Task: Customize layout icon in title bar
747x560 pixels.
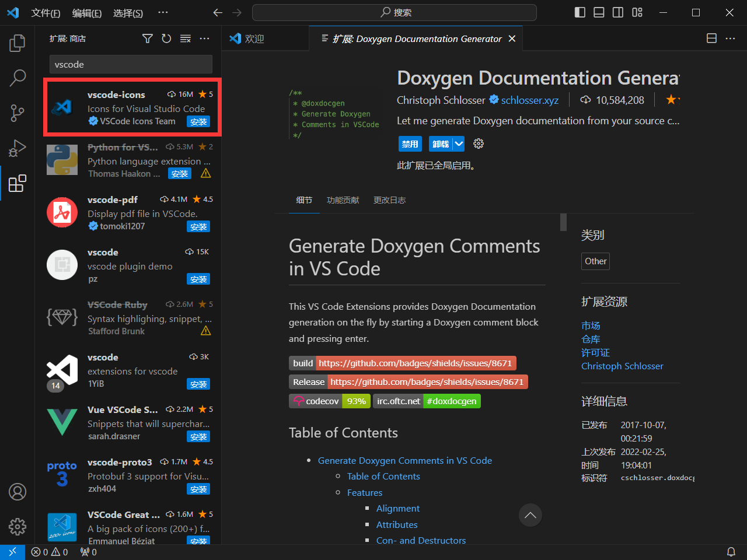Action: coord(637,12)
